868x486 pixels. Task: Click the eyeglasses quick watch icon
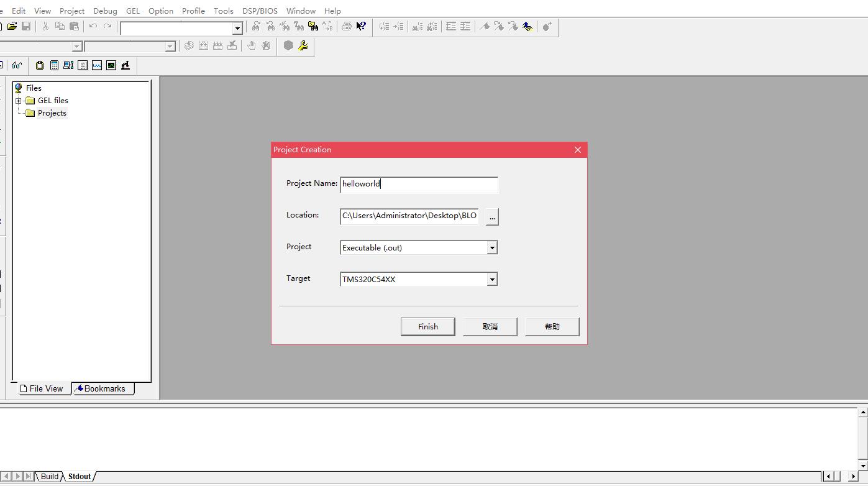click(17, 65)
